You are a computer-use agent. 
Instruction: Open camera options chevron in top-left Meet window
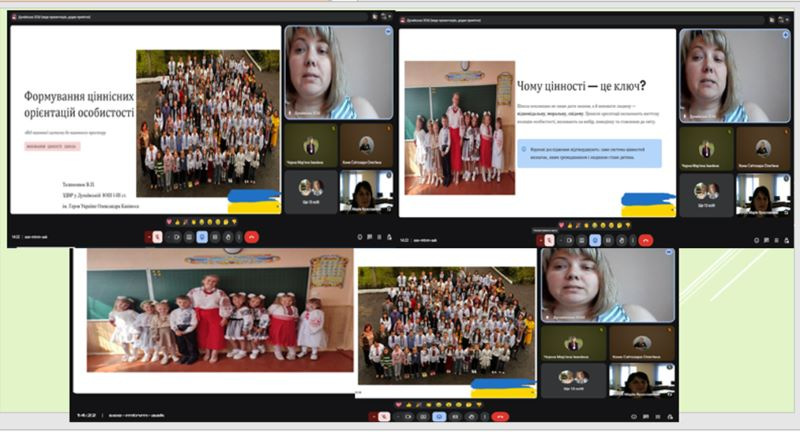(168, 237)
